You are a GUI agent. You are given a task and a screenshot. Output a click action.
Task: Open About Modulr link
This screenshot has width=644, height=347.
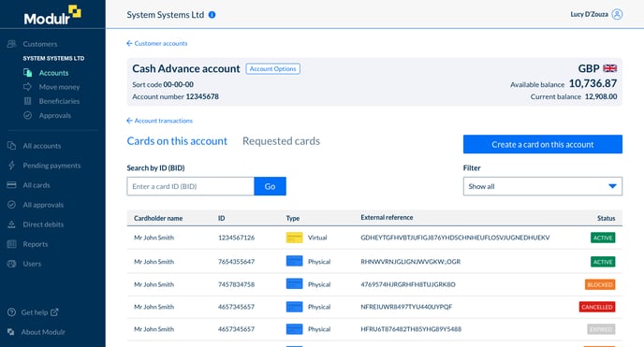click(43, 332)
